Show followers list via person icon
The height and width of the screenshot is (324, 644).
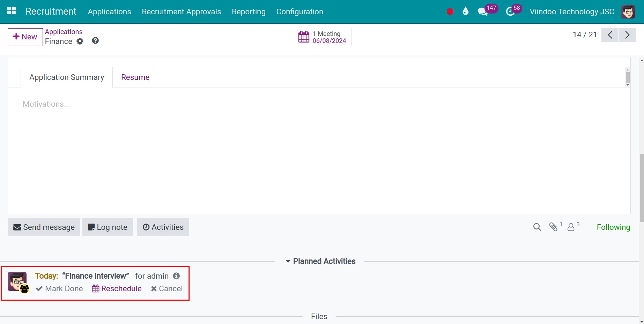pyautogui.click(x=571, y=227)
